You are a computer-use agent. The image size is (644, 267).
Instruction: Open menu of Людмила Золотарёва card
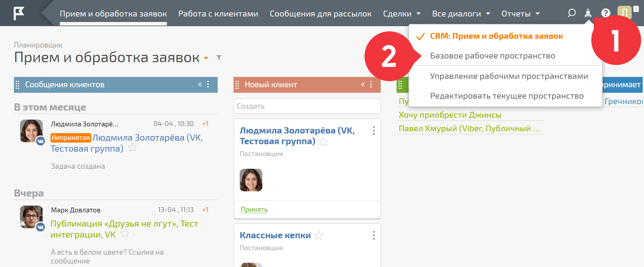[374, 131]
